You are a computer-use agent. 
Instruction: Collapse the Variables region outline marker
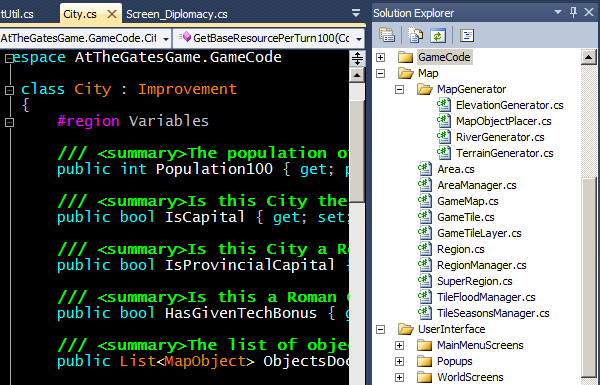(x=9, y=122)
